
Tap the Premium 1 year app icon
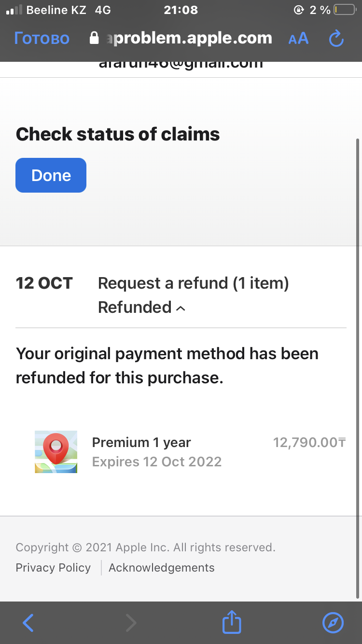tap(56, 452)
